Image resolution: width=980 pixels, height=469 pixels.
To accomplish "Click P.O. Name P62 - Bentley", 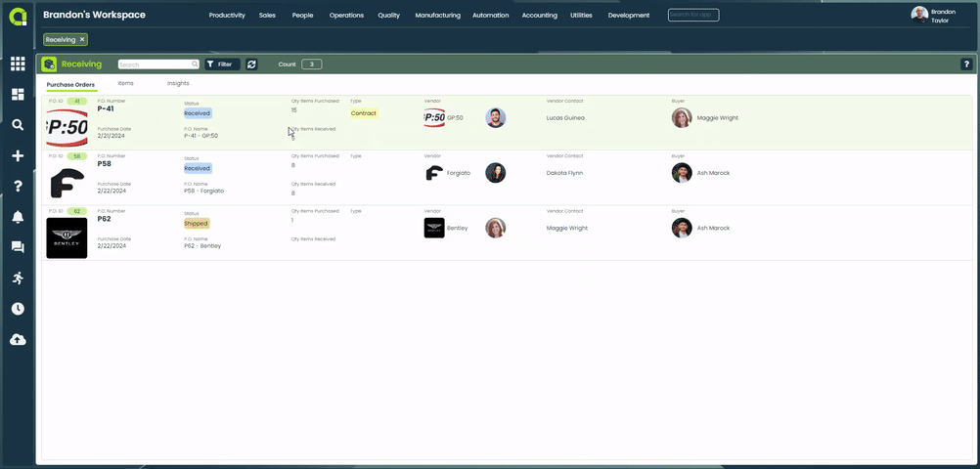I will pos(202,246).
